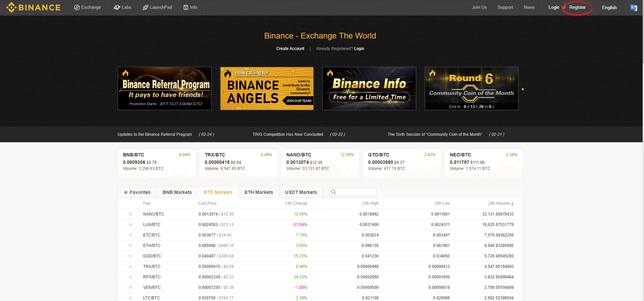Favorite the LUN/BTC pair star

point(130,225)
